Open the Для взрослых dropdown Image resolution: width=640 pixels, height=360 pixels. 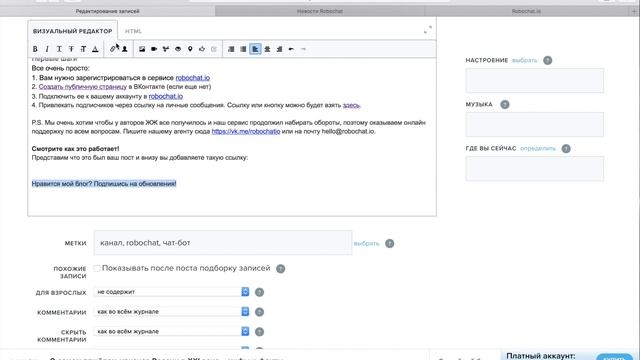pos(171,292)
